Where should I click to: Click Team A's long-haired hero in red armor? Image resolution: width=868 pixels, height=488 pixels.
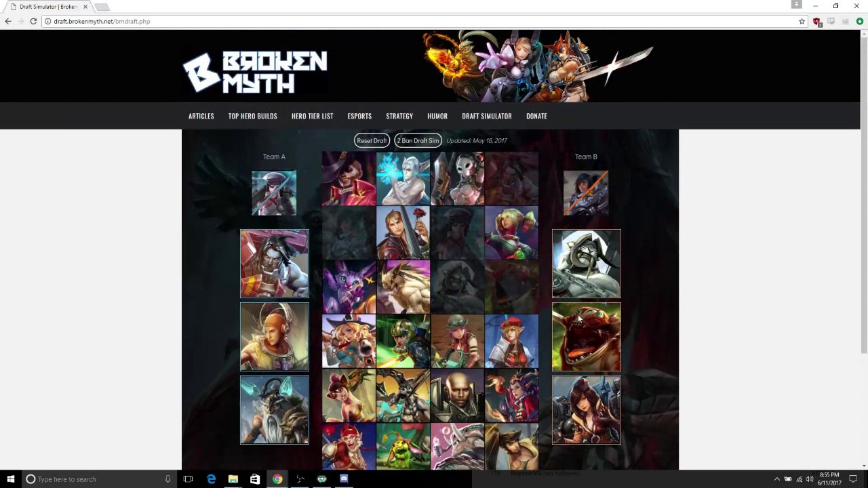[274, 264]
